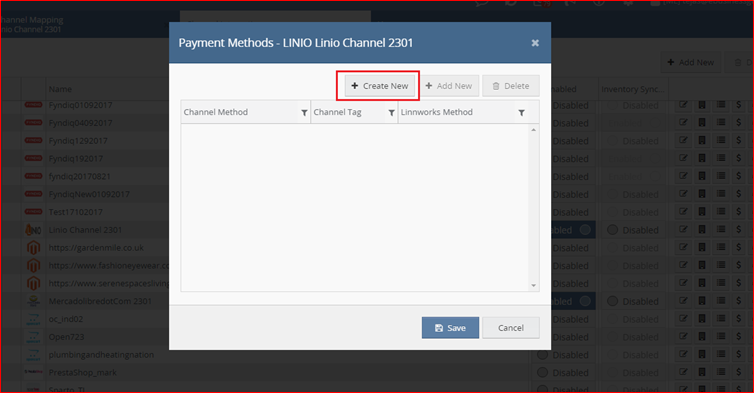This screenshot has width=754, height=393.
Task: Open edit icon for fyndiq20170821 row
Action: click(683, 176)
